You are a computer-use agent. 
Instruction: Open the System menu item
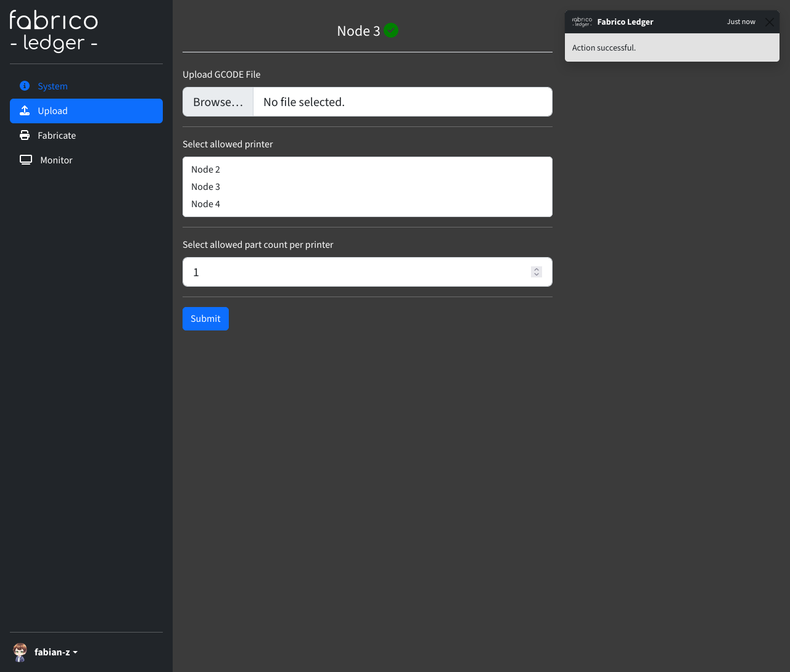[86, 86]
